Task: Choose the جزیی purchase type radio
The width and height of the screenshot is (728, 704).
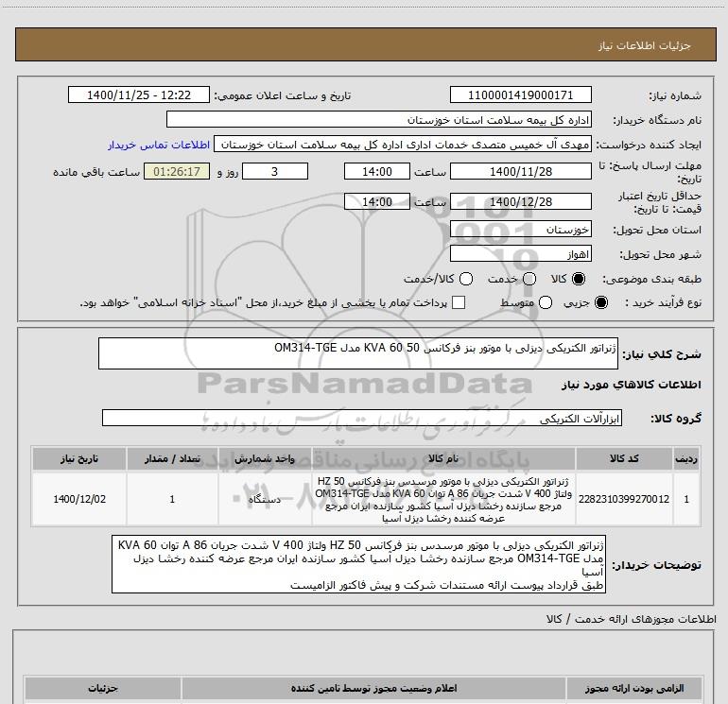Action: coord(600,302)
